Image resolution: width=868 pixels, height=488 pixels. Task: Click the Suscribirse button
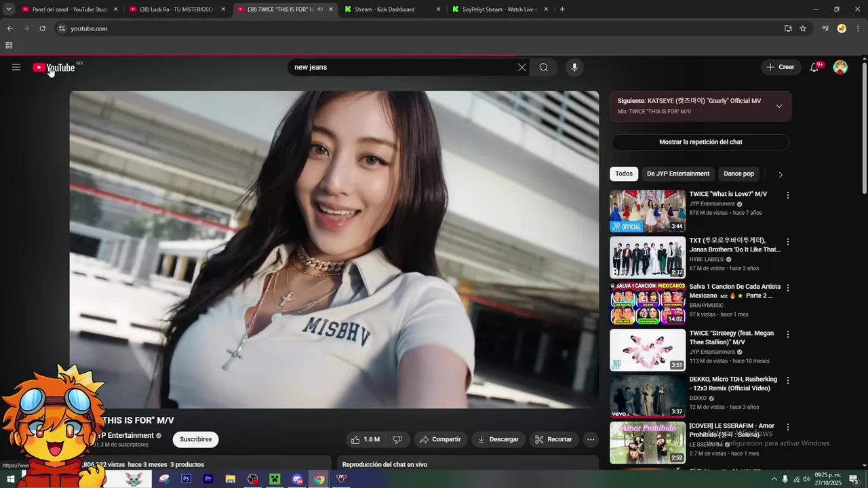[195, 439]
